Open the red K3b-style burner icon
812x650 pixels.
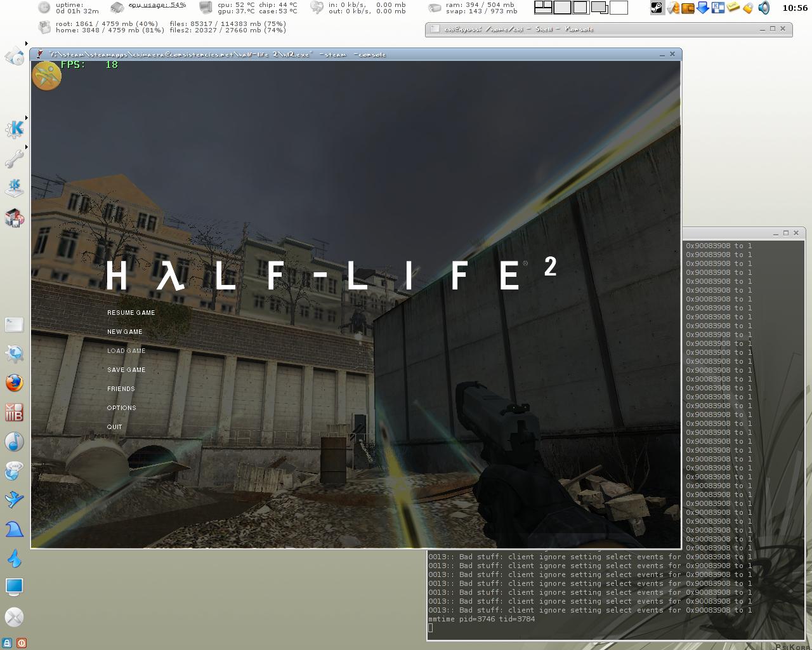tap(15, 413)
